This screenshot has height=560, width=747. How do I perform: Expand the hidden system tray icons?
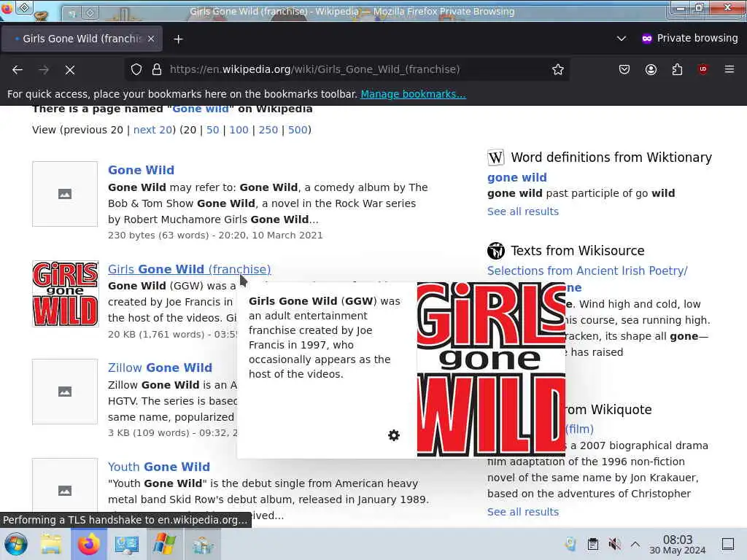(635, 544)
